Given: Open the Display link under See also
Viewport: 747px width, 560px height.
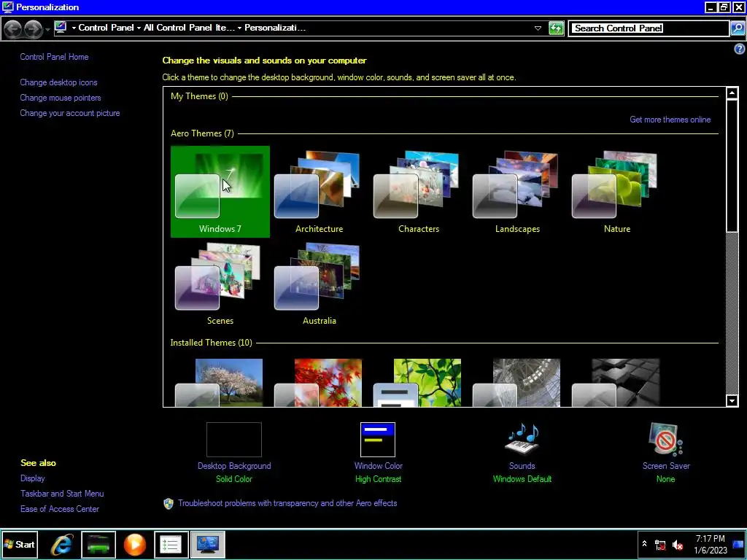Looking at the screenshot, I should click(x=32, y=478).
